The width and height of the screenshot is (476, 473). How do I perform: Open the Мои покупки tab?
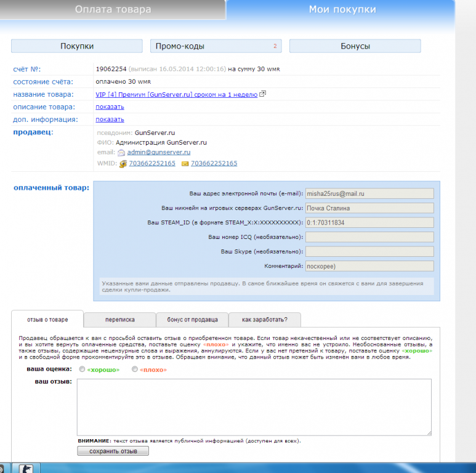(342, 10)
